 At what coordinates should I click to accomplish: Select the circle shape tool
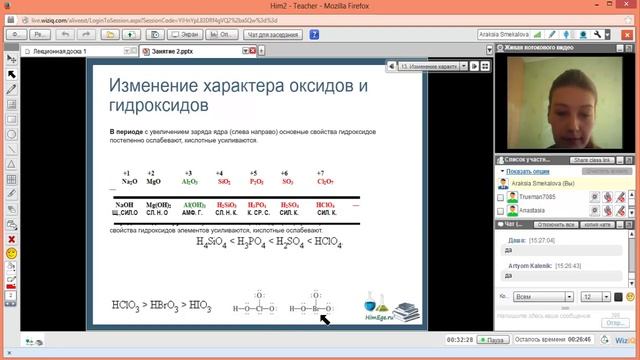pyautogui.click(x=11, y=134)
